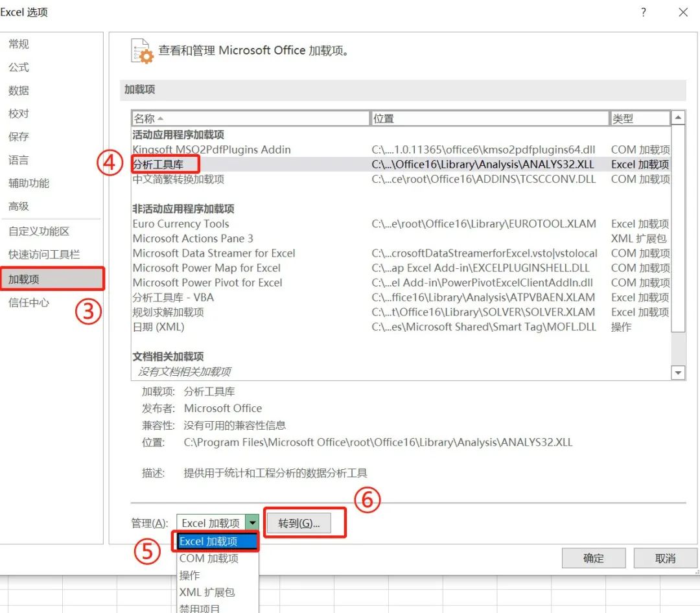Sort add-ins by 位置 column header
700x613 pixels.
(x=490, y=119)
